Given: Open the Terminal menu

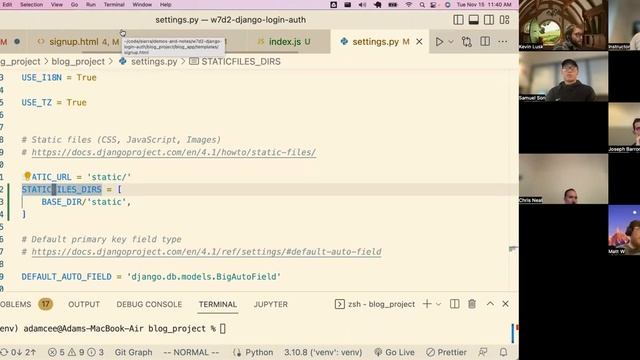Looking at the screenshot, I should tap(114, 4).
